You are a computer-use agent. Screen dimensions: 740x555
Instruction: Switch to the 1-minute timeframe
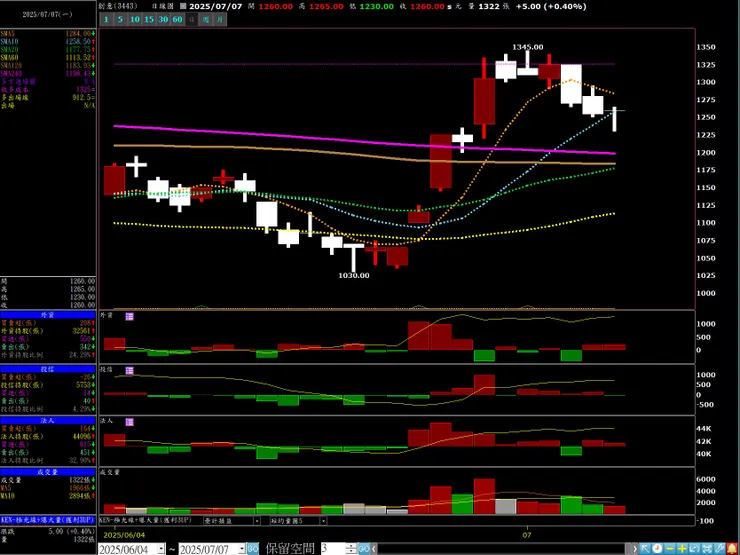(106, 19)
